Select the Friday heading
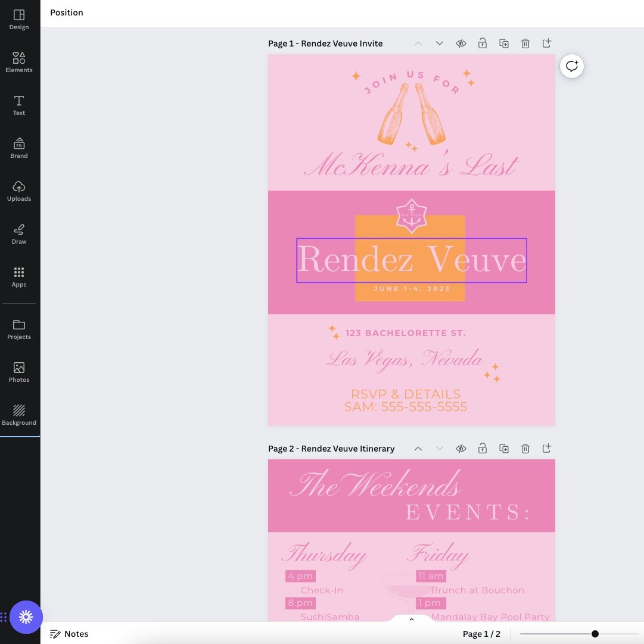The image size is (644, 644). click(438, 555)
